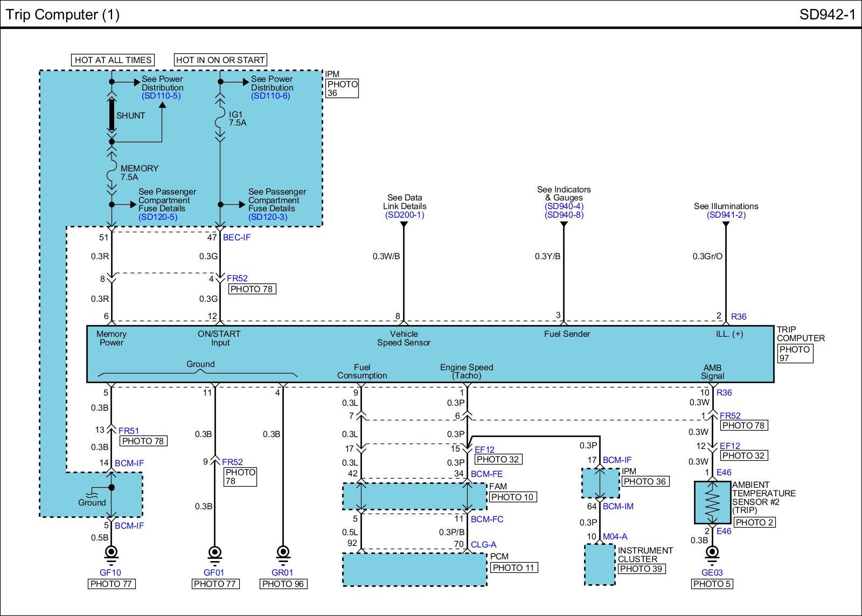
Task: Follow the SD120-5 fuse details link
Action: pyautogui.click(x=158, y=217)
